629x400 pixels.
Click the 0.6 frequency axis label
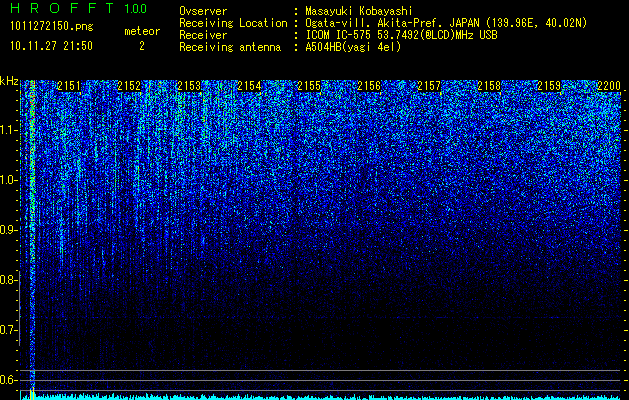(7, 380)
